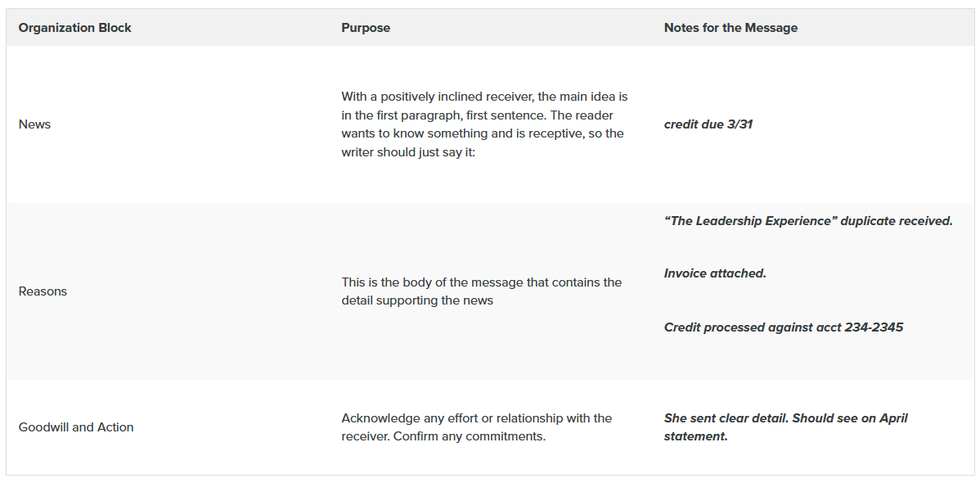Click the "The Leadership Experience" duplicate note

point(808,221)
